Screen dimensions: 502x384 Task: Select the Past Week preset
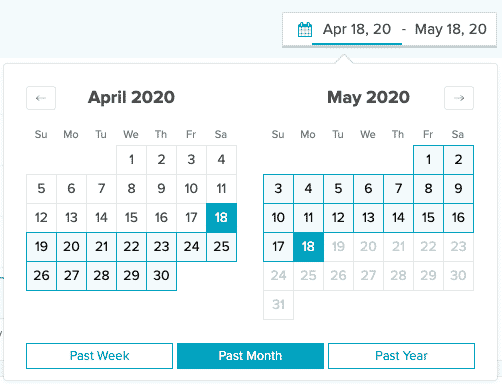99,356
